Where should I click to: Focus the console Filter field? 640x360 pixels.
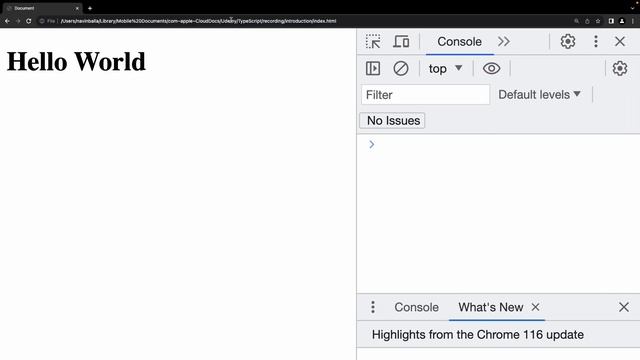click(425, 95)
